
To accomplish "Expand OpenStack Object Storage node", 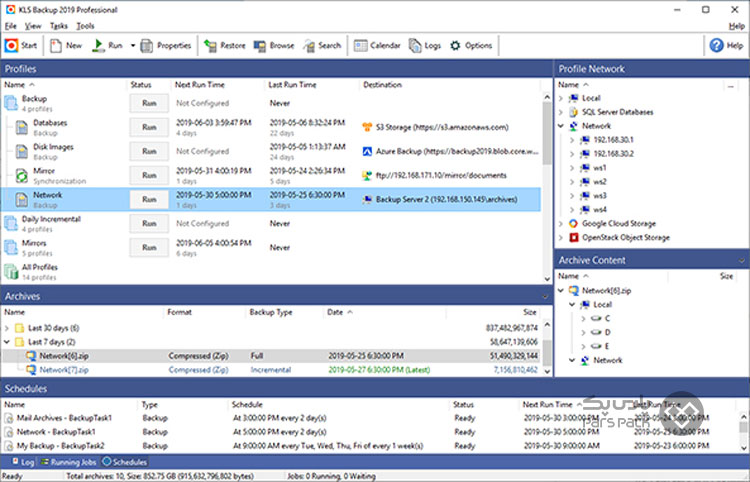I will (562, 237).
